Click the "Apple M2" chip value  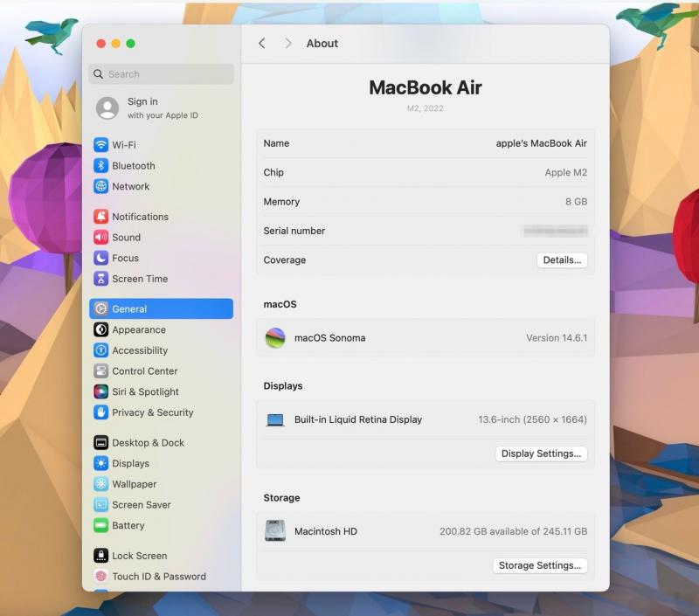(565, 172)
